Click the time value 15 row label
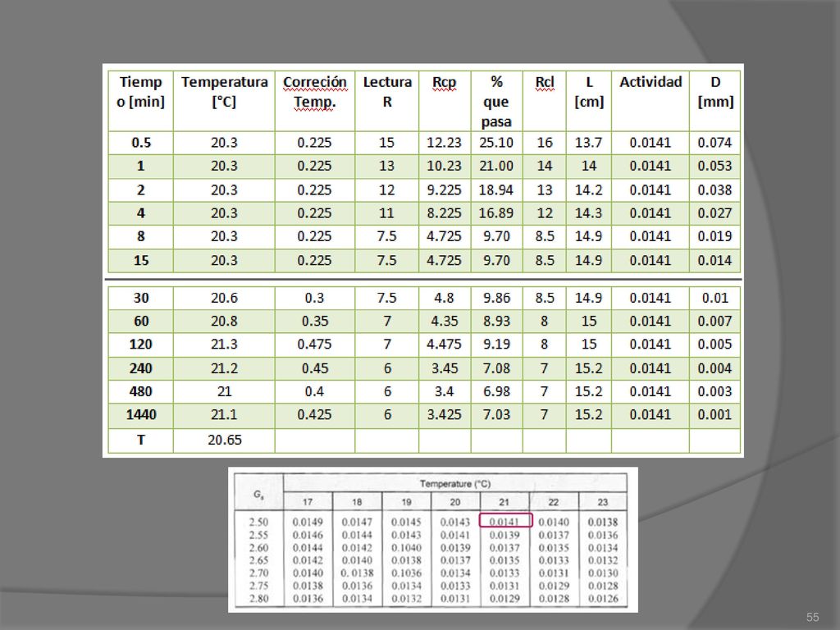Screen dimensions: 840x630 pos(141,260)
